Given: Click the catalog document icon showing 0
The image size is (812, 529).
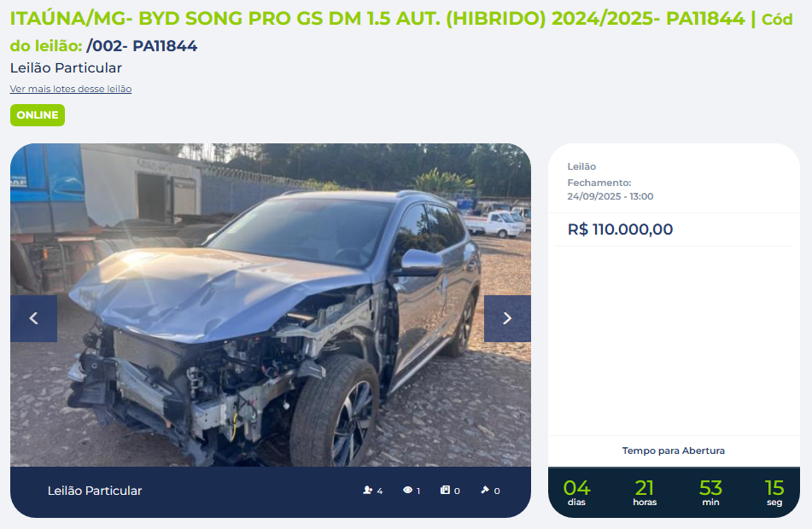Looking at the screenshot, I should 445,491.
